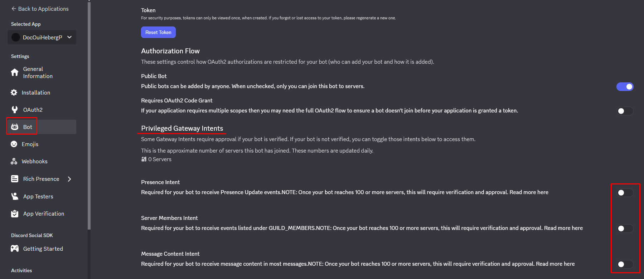
Task: Open the Bot settings page
Action: (28, 127)
